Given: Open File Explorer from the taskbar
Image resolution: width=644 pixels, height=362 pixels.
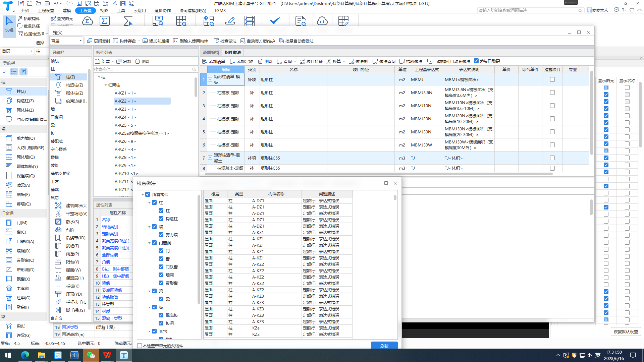Looking at the screenshot, I should pos(42,355).
